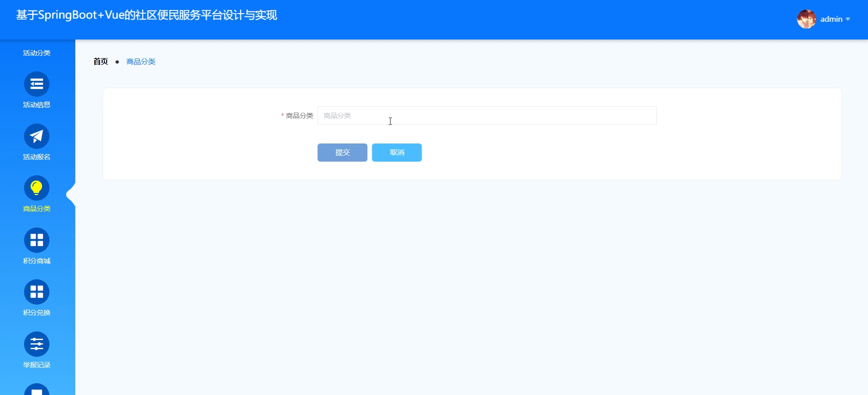Submit the form with 提交 button

click(342, 153)
